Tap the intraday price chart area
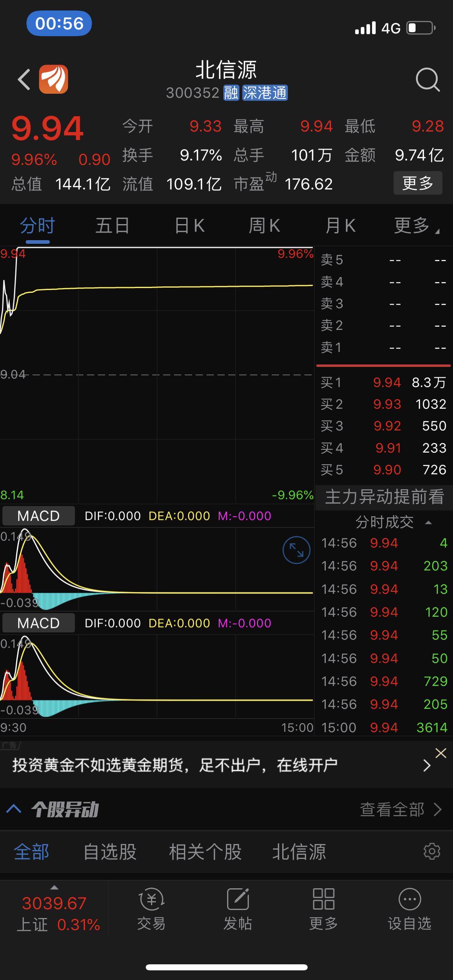 coord(157,374)
